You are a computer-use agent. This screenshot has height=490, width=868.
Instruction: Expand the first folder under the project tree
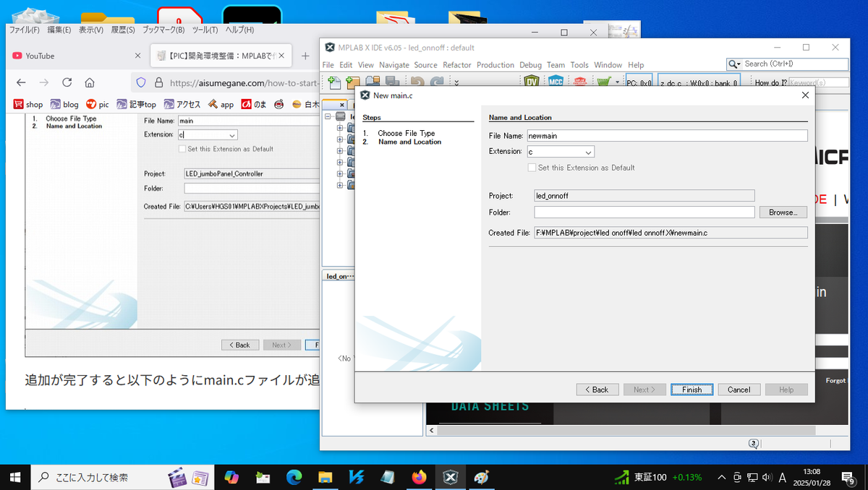tap(340, 128)
